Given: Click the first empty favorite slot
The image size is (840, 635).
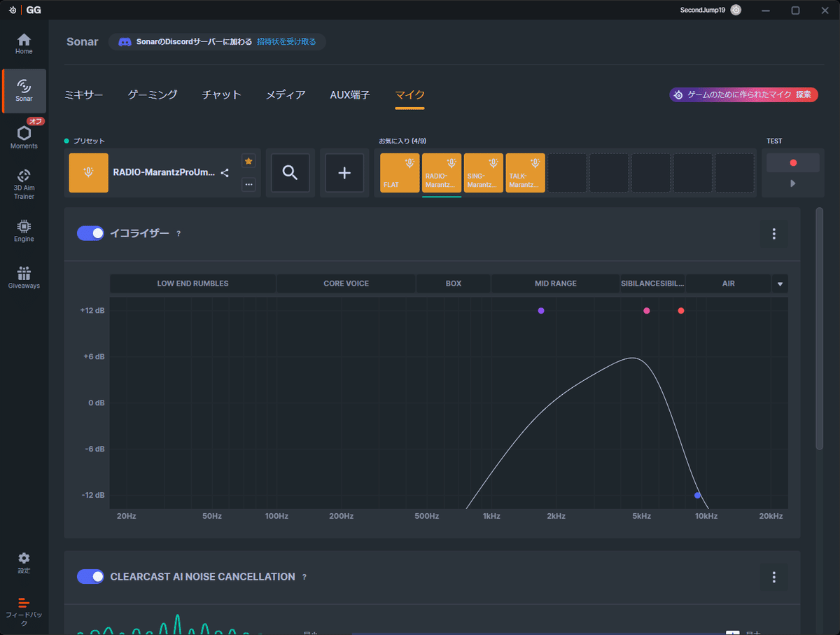Looking at the screenshot, I should point(567,173).
